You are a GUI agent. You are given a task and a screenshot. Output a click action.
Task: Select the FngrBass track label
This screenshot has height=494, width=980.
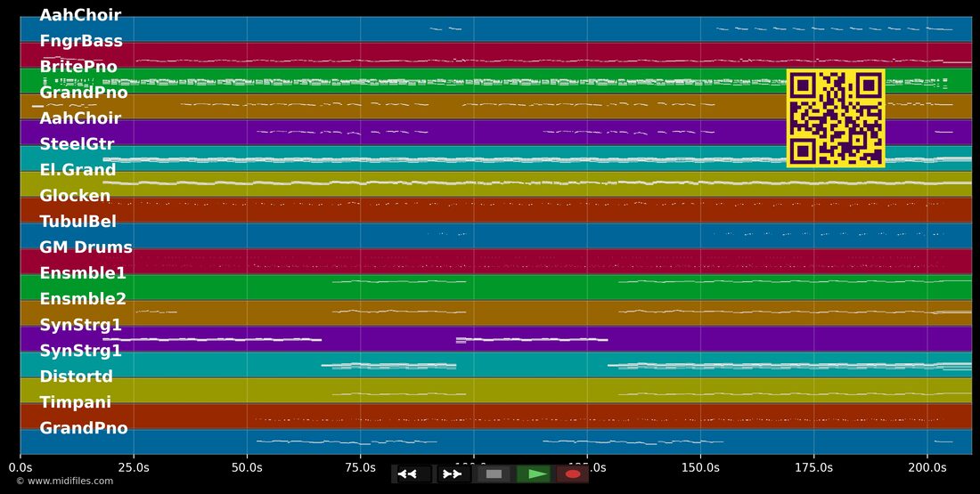pos(81,41)
